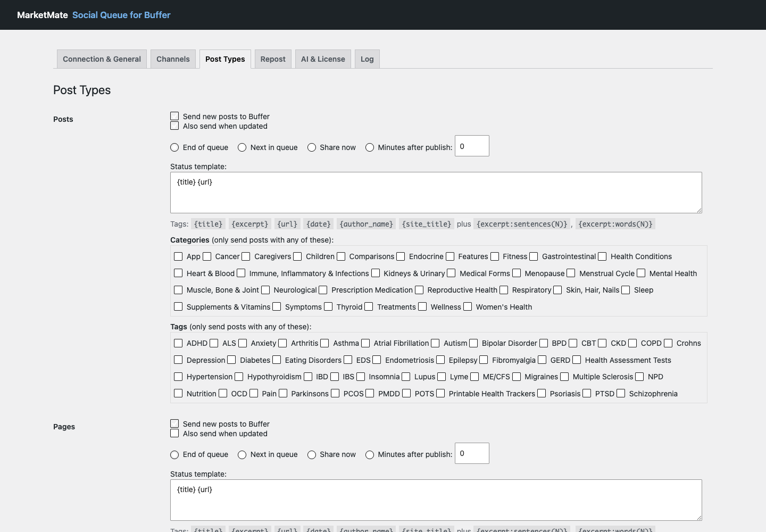Check the Children category
The image size is (766, 532).
point(297,256)
